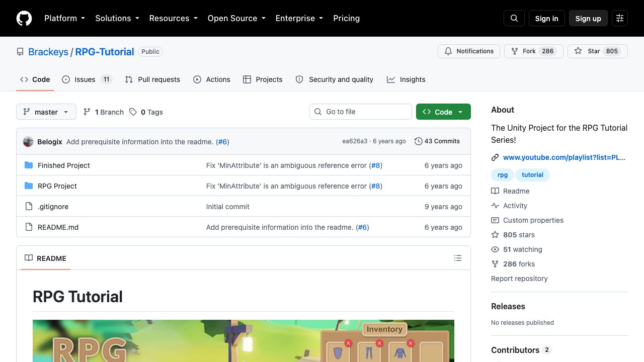The image size is (644, 362).
Task: Open the README.md file
Action: click(58, 227)
